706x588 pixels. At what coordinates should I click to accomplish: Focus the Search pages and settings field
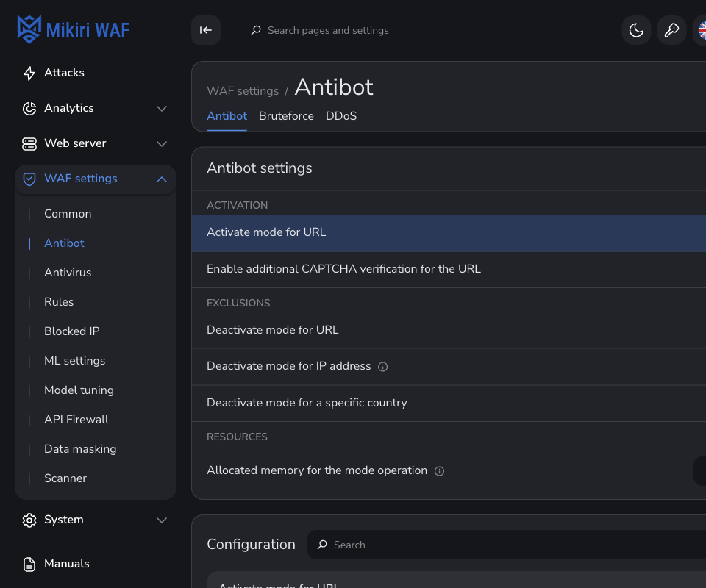328,30
